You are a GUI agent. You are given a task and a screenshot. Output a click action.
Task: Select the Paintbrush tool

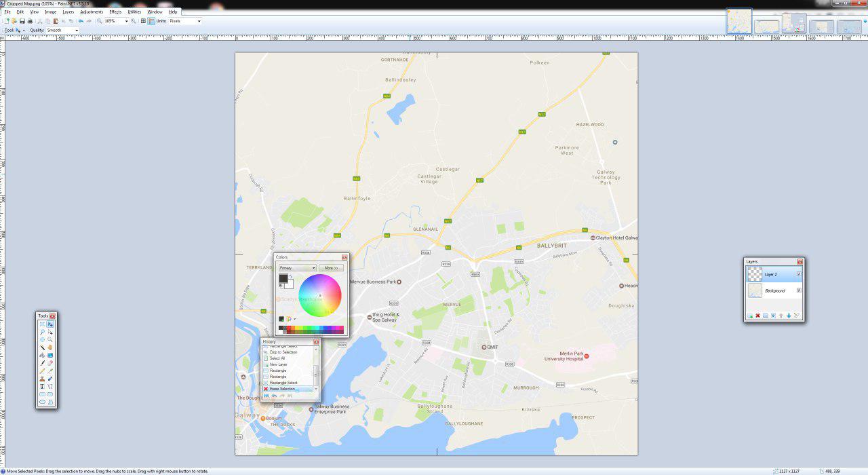coord(42,363)
